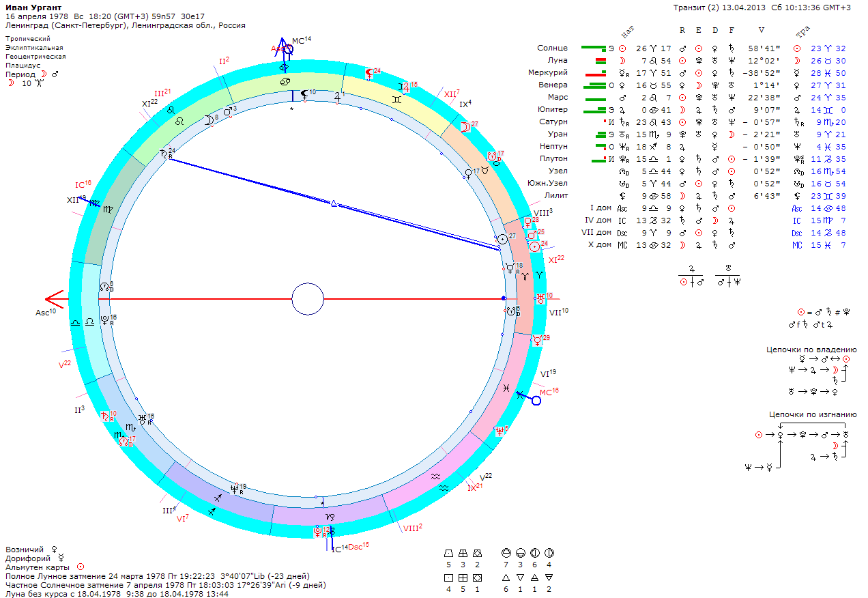The height and width of the screenshot is (598, 868).
Task: Click the red Asc arrow on the left
Action: tap(55, 299)
